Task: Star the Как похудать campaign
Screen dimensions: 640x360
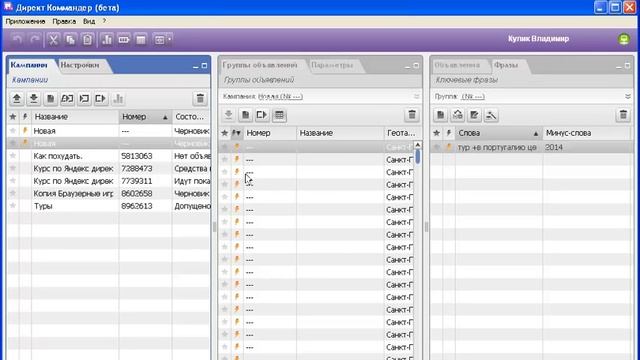Action: pyautogui.click(x=13, y=156)
